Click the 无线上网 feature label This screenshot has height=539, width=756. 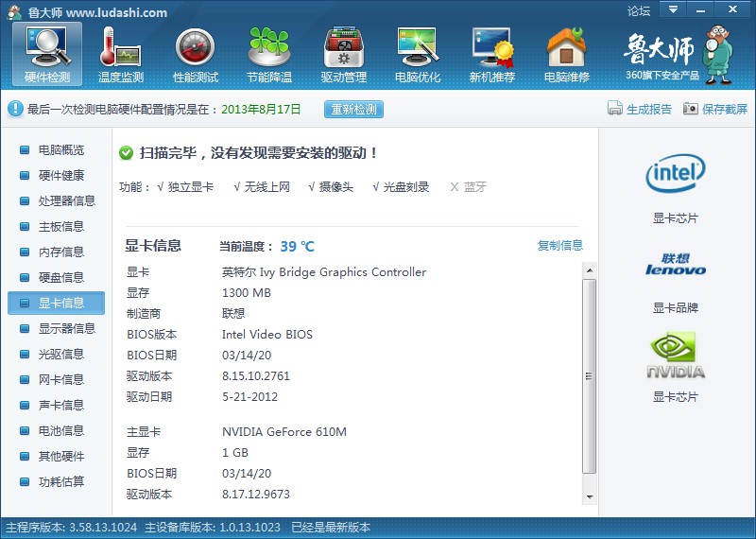266,186
